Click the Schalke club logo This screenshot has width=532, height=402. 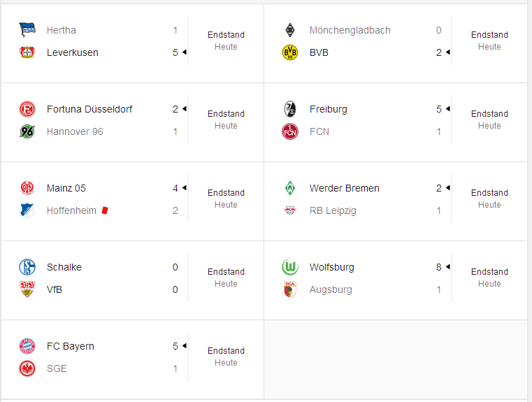tap(27, 267)
